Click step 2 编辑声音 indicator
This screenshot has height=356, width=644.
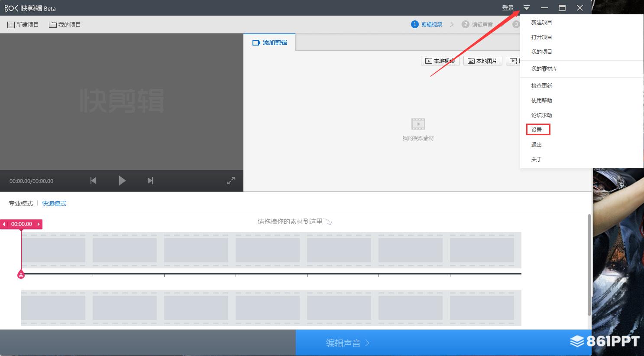click(477, 24)
